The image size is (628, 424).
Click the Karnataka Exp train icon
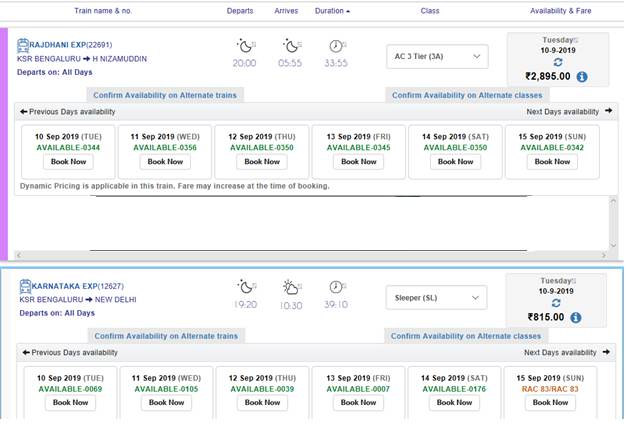pyautogui.click(x=25, y=286)
